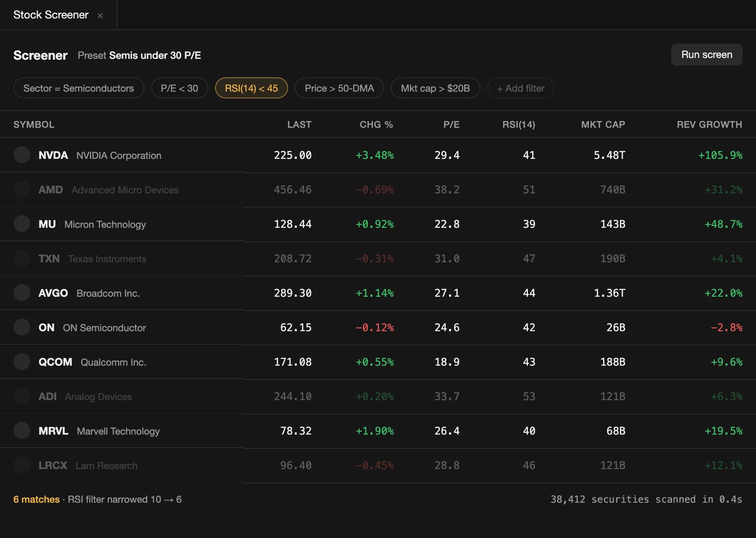This screenshot has width=756, height=538.
Task: Sort by LAST price column
Action: coord(299,124)
